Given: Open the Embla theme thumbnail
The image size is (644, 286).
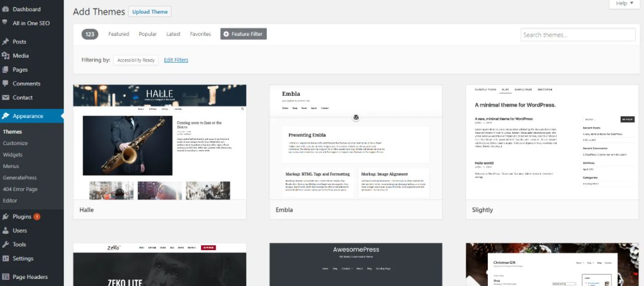Looking at the screenshot, I should tap(355, 142).
